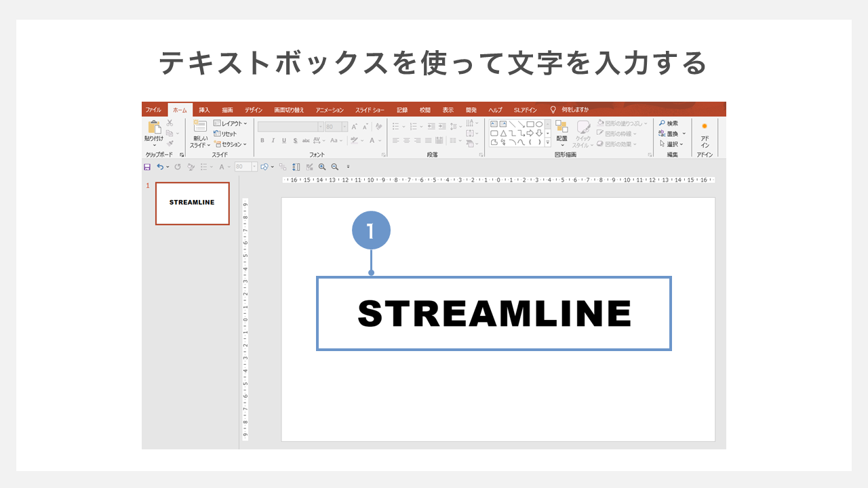
Task: Click the increase font size icon
Action: click(x=354, y=127)
